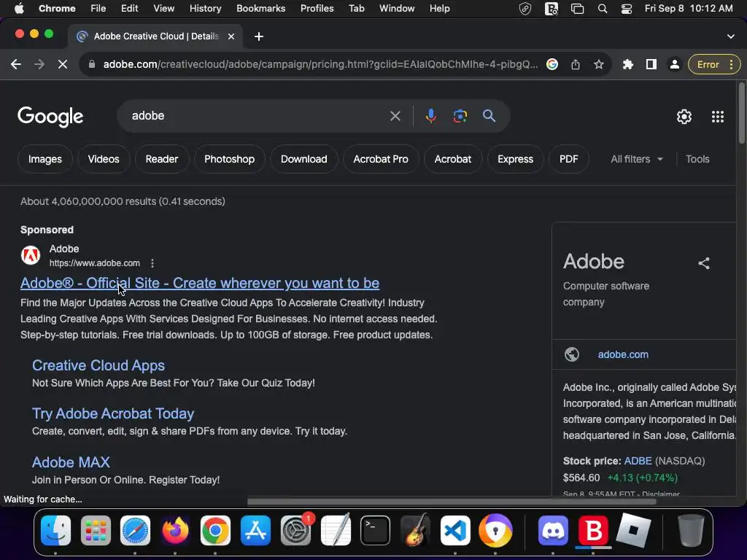Open the three-dot menu beside the sponsored Adobe URL
This screenshot has width=747, height=560.
pos(152,262)
